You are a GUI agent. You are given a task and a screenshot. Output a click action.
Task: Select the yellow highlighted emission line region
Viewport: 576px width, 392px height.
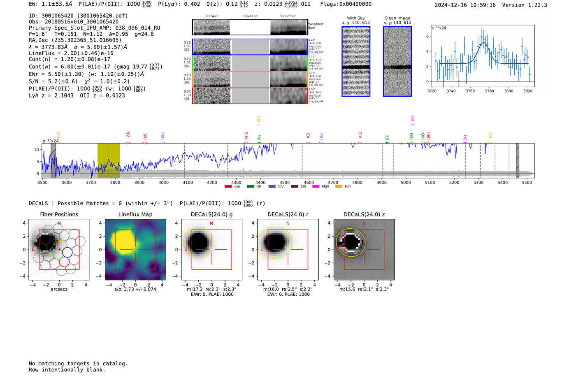click(x=109, y=160)
